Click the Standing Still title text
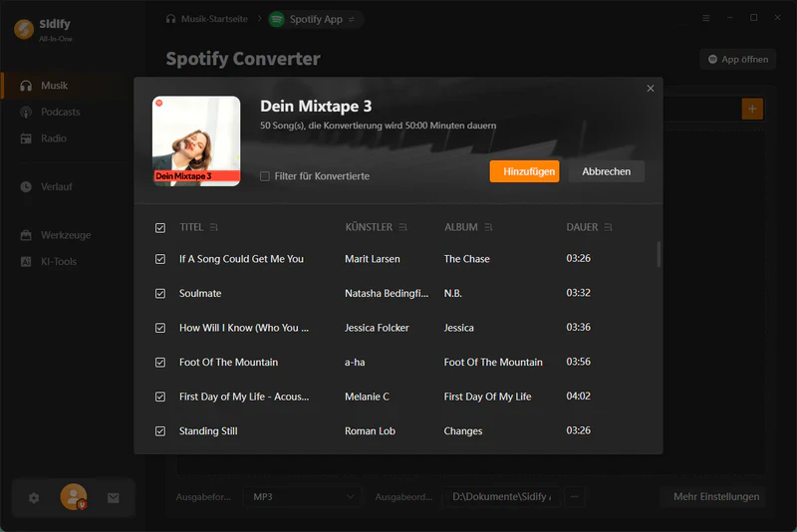Image resolution: width=797 pixels, height=532 pixels. [208, 431]
